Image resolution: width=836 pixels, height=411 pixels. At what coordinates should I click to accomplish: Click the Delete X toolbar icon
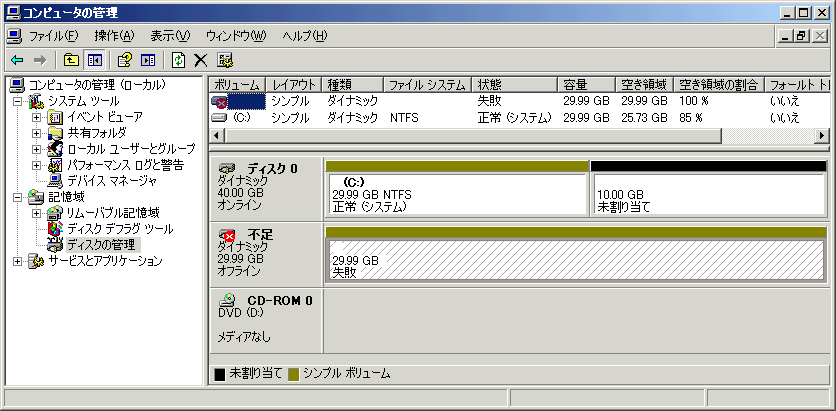200,60
